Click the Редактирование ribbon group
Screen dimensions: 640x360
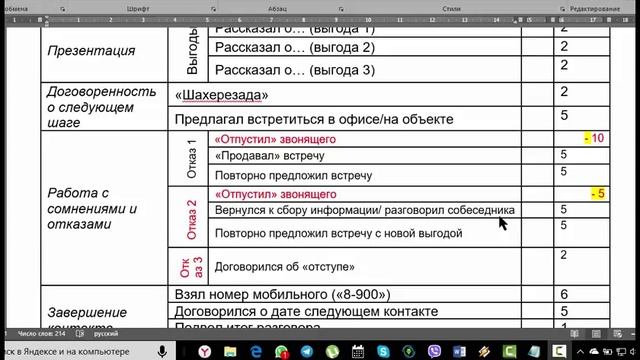tap(595, 9)
